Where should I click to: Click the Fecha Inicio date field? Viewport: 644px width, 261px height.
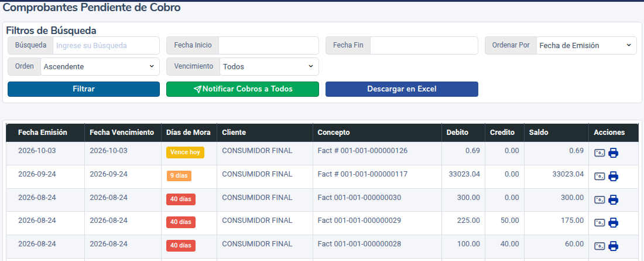click(x=269, y=45)
